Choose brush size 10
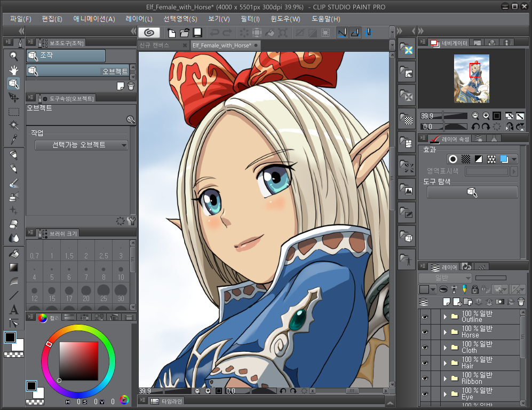 121,272
